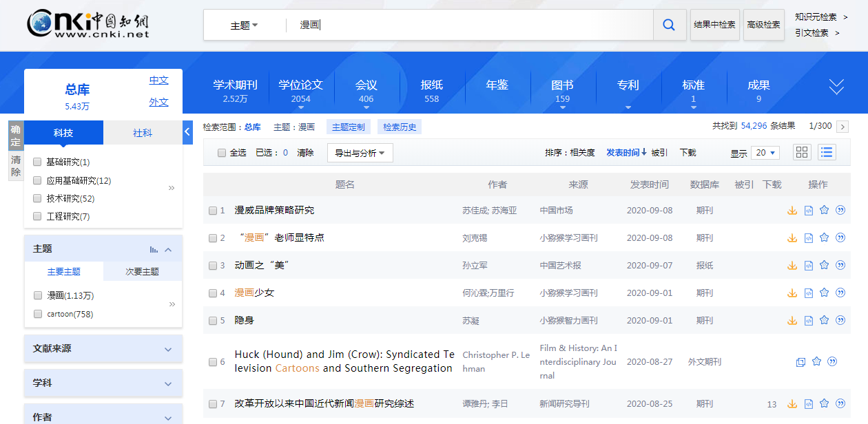Viewport: 868px width, 424px height.
Task: Tick the 技术研究(52) filter checkbox
Action: pos(37,198)
